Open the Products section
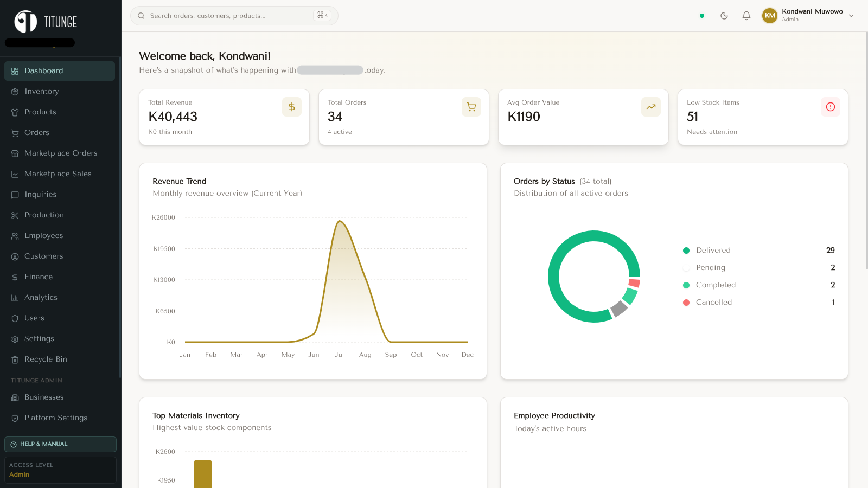Screen dimensions: 868x488 pos(60,112)
